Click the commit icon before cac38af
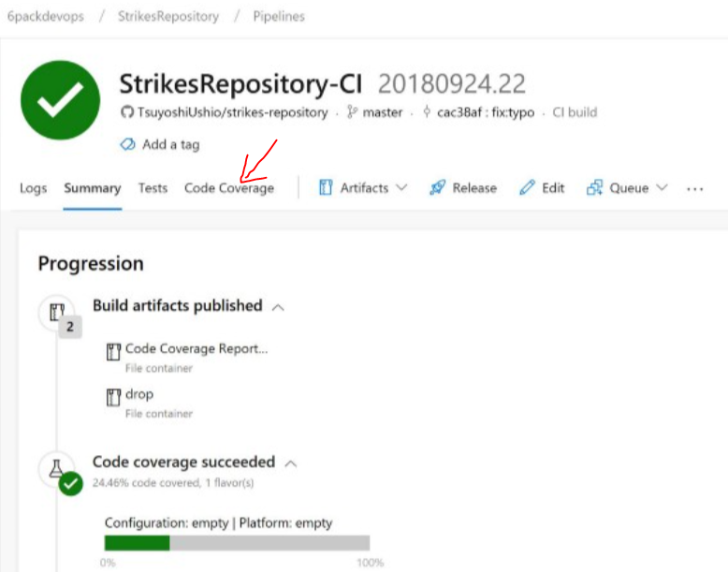Viewport: 728px width, 572px height. tap(427, 112)
